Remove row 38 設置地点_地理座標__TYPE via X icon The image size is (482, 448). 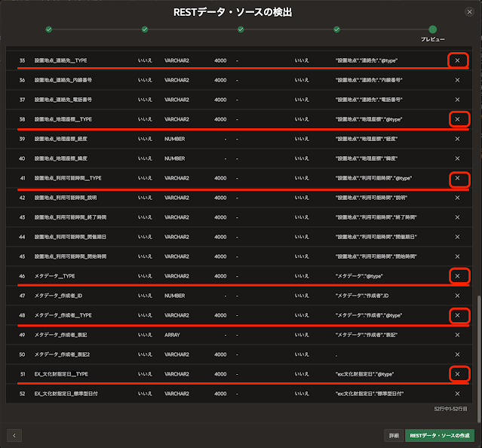457,119
